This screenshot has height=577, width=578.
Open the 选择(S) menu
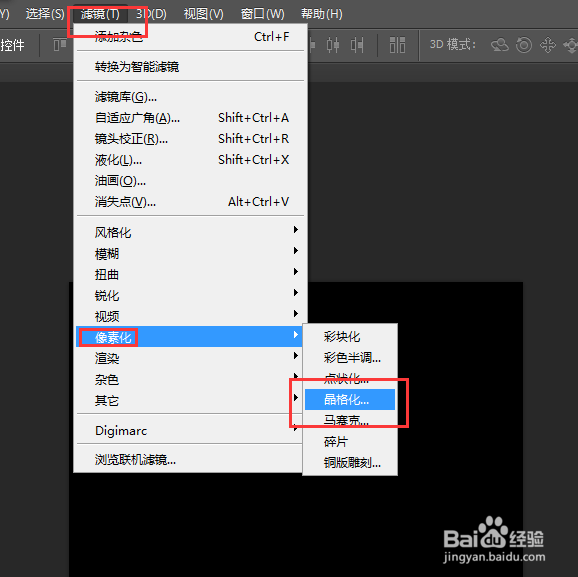coord(45,14)
